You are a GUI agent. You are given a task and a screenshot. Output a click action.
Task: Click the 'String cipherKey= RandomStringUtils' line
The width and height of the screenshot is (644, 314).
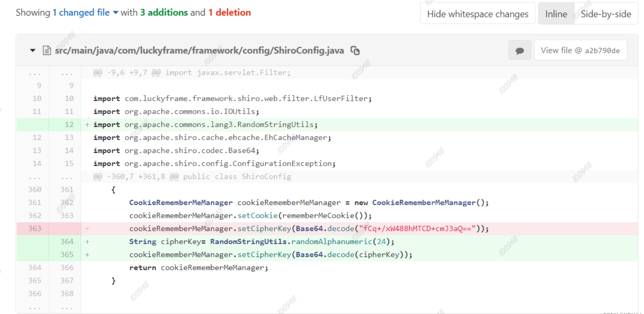coord(359,241)
